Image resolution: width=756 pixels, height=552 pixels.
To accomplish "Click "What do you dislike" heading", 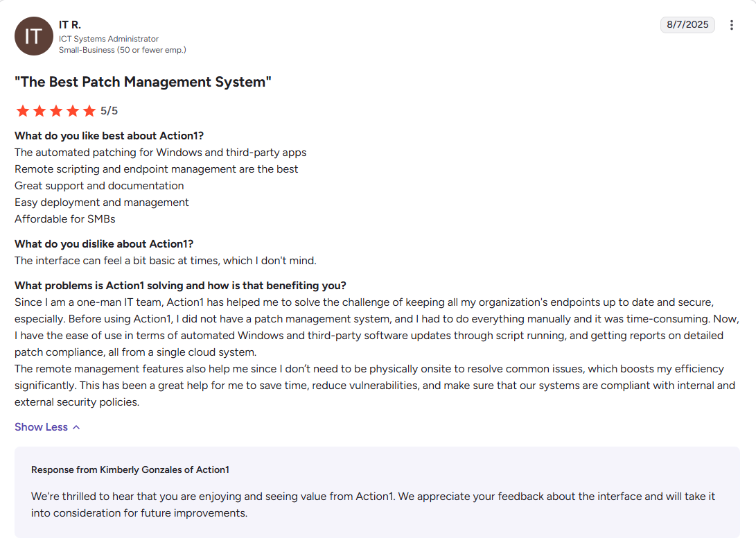I will pos(104,244).
